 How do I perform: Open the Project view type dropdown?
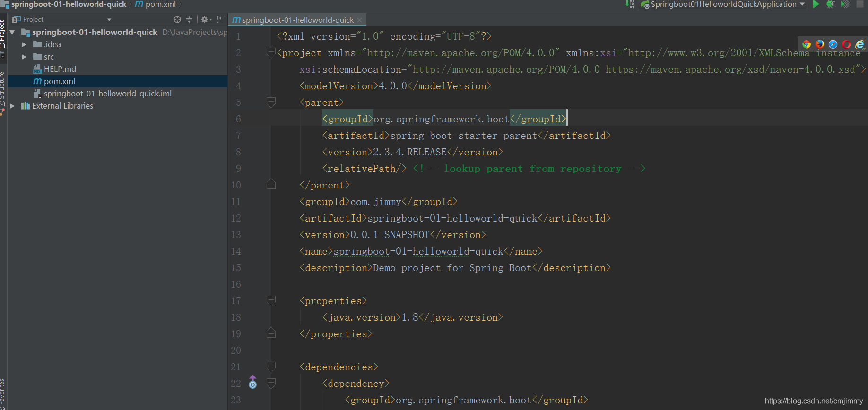click(109, 20)
